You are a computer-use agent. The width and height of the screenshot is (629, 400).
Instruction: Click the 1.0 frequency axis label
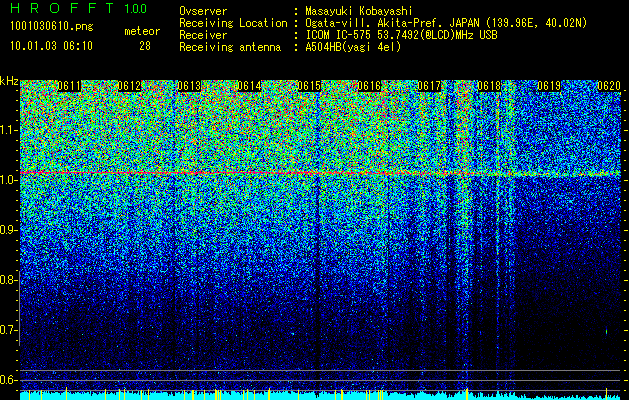tap(7, 180)
